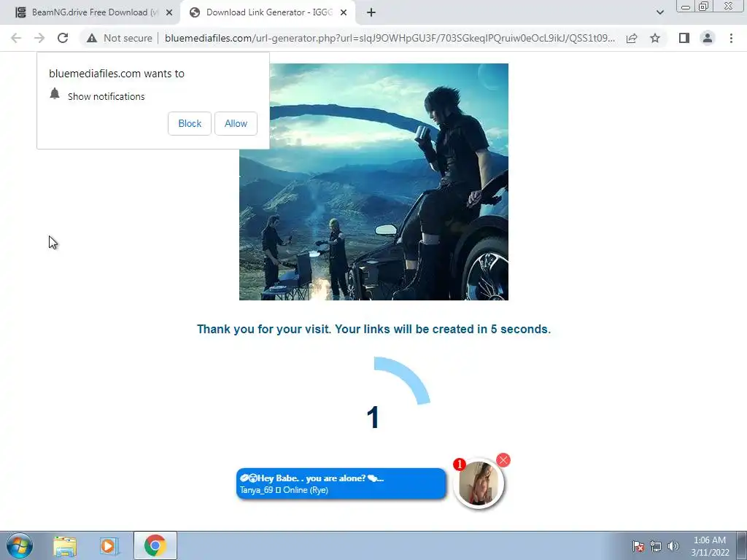Close the Download Link Generator tab
Viewport: 747px width, 560px height.
(x=344, y=12)
